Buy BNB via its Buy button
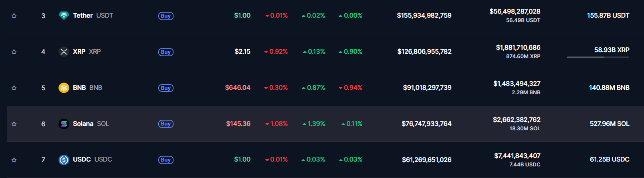Viewport: 644px width, 178px height. pyautogui.click(x=166, y=88)
